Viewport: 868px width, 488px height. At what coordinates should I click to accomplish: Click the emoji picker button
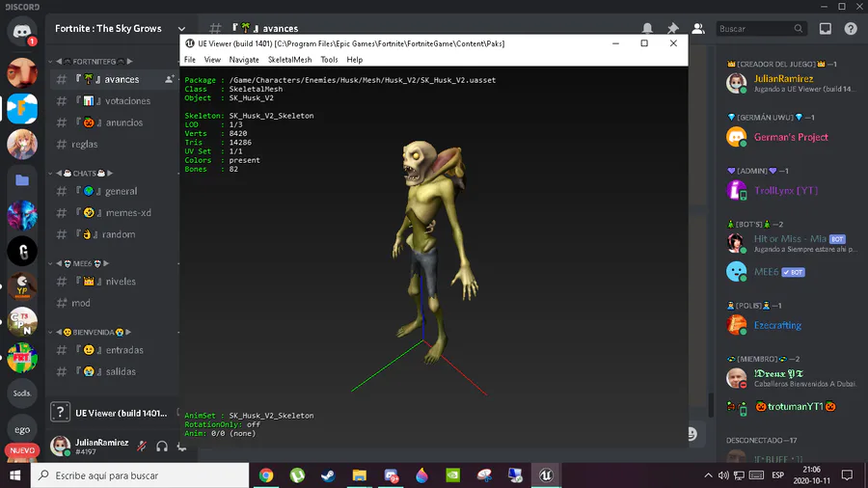[692, 434]
